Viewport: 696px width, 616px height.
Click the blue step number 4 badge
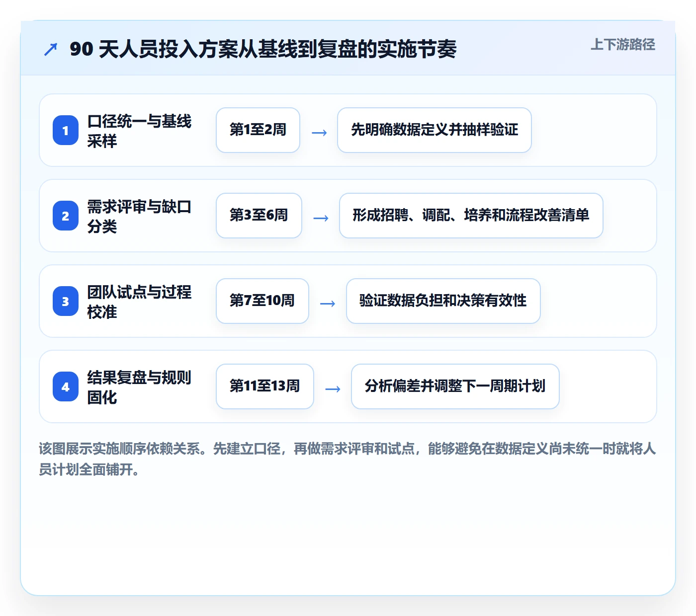tap(66, 386)
